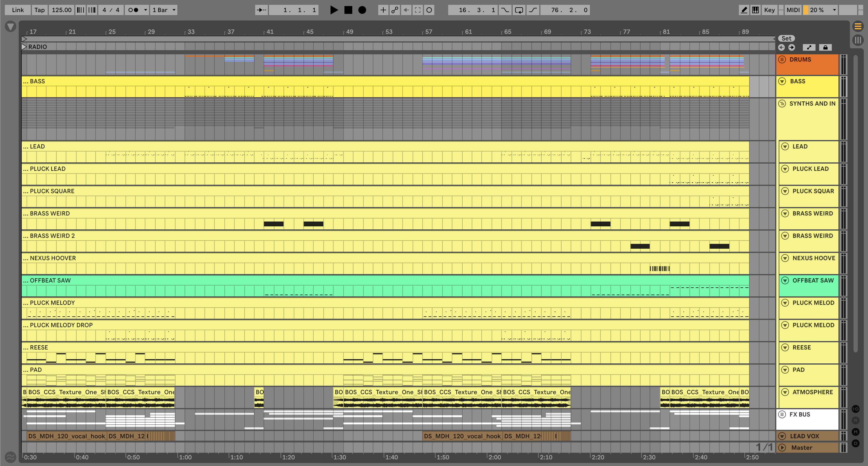868x466 pixels.
Task: Expand the OFFBEAT SAW track
Action: point(785,280)
